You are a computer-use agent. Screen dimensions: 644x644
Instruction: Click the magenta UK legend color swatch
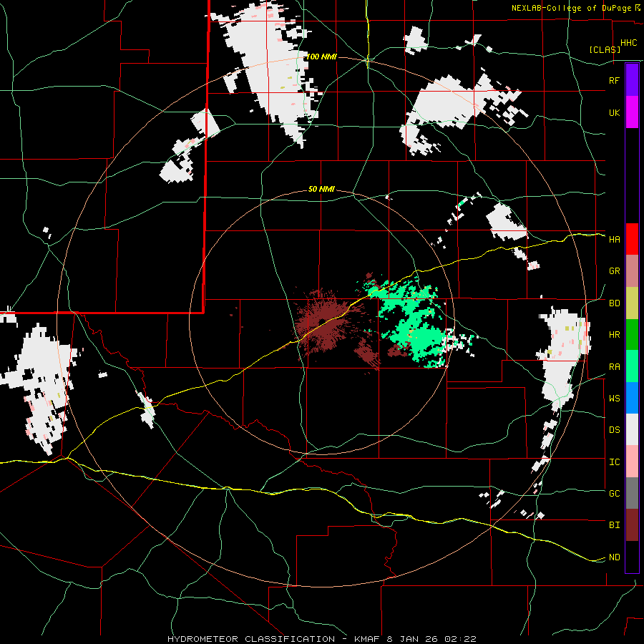tap(632, 112)
